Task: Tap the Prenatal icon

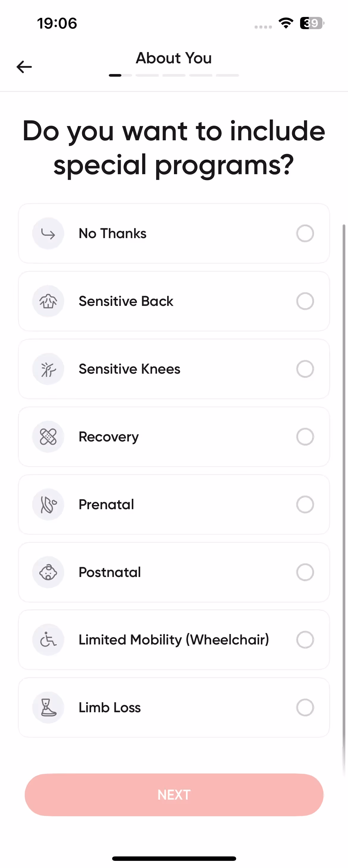Action: coord(48,504)
